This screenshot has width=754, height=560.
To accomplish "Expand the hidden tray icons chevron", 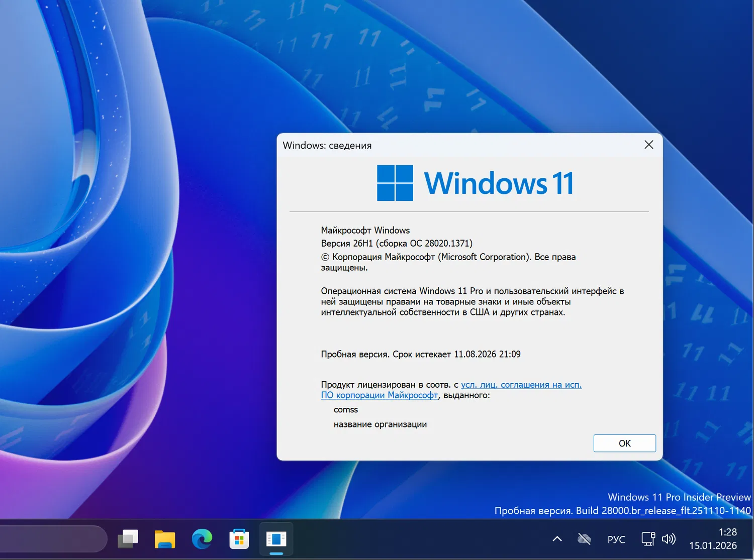I will click(557, 538).
